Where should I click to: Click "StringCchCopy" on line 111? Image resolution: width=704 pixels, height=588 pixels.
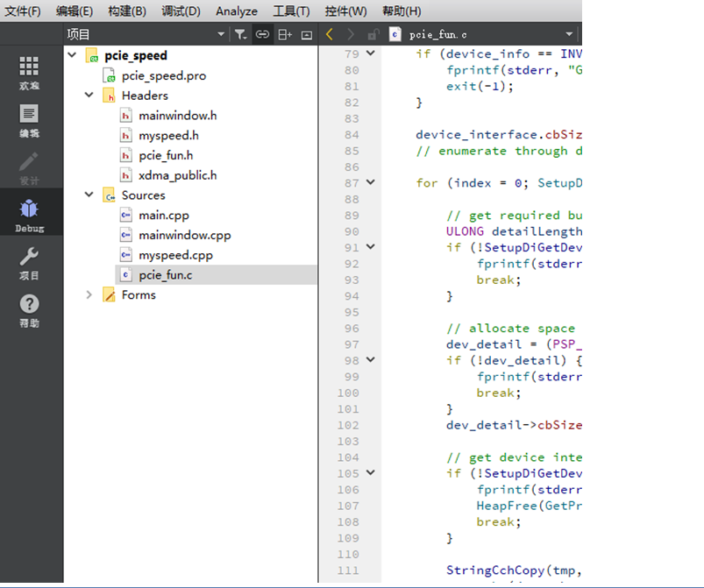[x=494, y=570]
